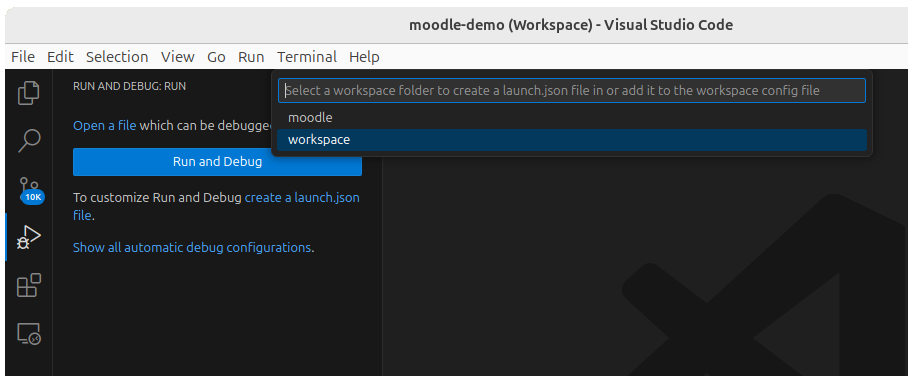Open the Edit menu
Screen dimensions: 908x376
[x=60, y=57]
